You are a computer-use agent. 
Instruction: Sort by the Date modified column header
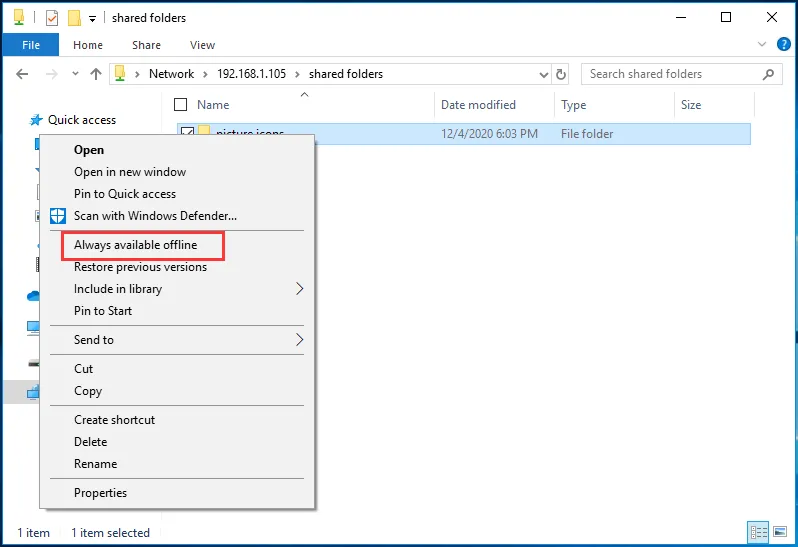pos(478,105)
